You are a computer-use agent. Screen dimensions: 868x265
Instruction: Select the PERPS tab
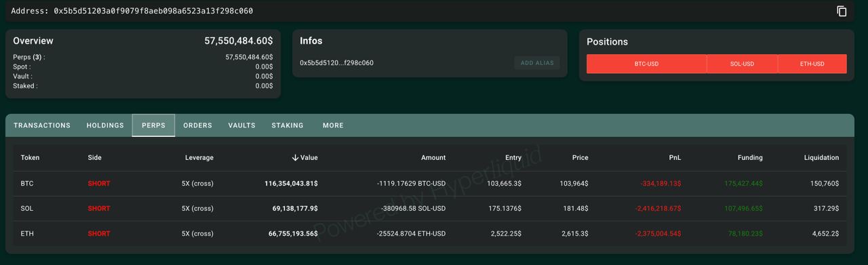point(153,125)
